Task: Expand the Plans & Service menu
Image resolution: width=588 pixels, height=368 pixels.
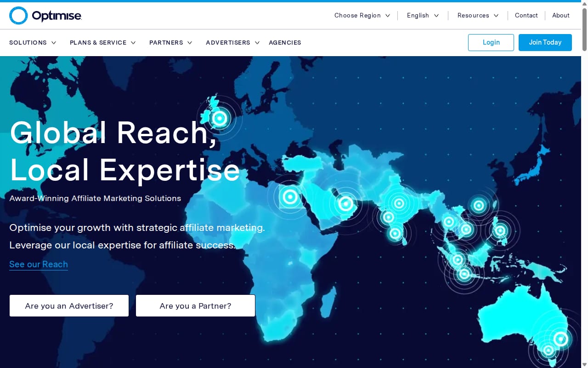Action: (x=103, y=43)
